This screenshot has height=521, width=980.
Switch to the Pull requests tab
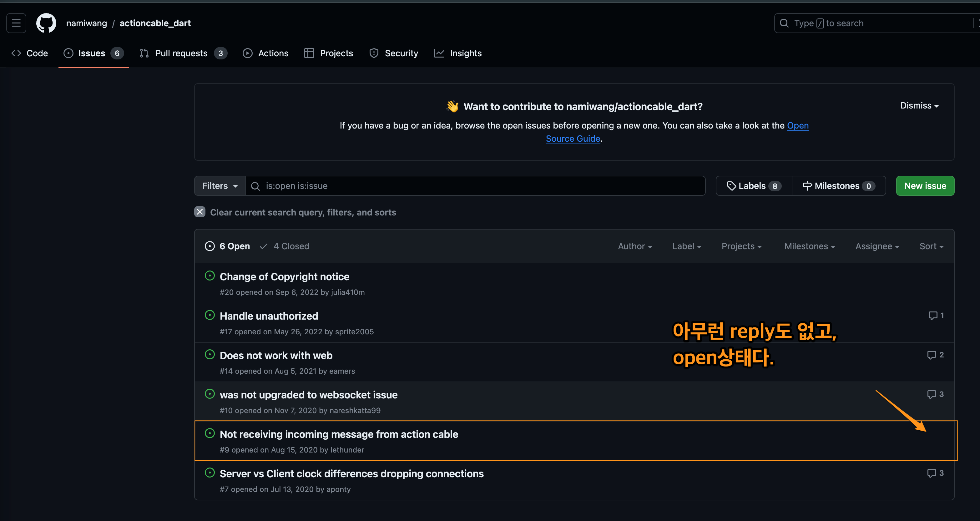coord(181,53)
